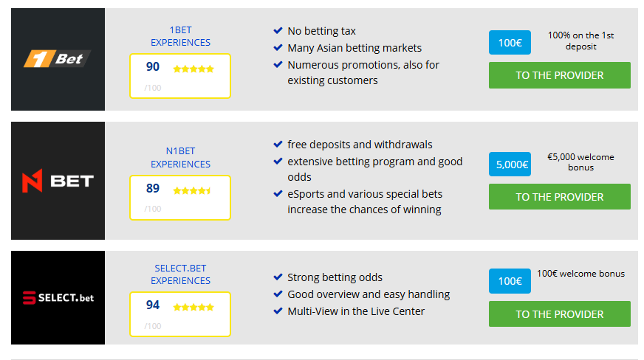Screen dimensions: 644x360
Task: Click the 90/100 score box
Action: pyautogui.click(x=180, y=76)
